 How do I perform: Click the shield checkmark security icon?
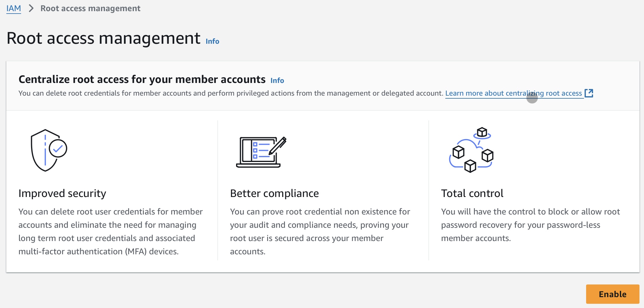tap(49, 150)
